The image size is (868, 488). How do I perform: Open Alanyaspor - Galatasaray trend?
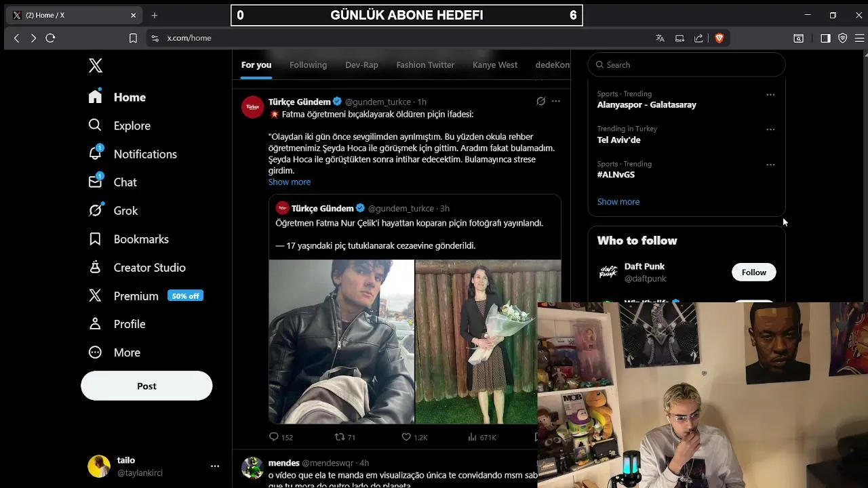(646, 104)
